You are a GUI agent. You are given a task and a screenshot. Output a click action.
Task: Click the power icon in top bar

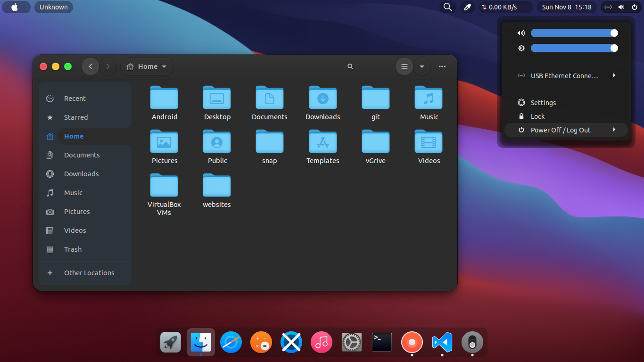point(635,7)
